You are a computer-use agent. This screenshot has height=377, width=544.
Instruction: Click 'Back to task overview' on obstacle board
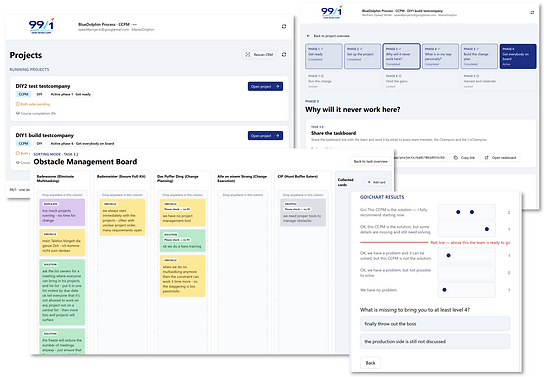coord(370,161)
